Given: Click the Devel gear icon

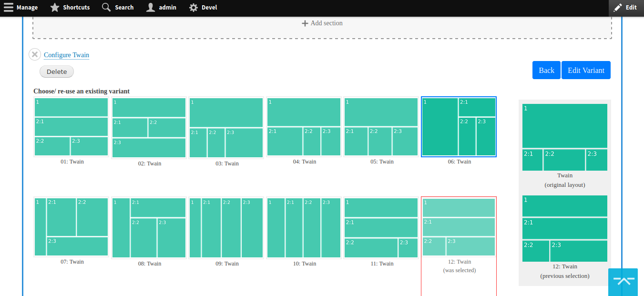Looking at the screenshot, I should (x=194, y=8).
